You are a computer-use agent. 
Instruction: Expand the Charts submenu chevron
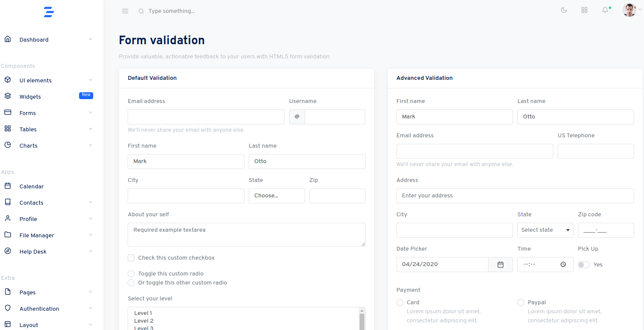point(90,145)
